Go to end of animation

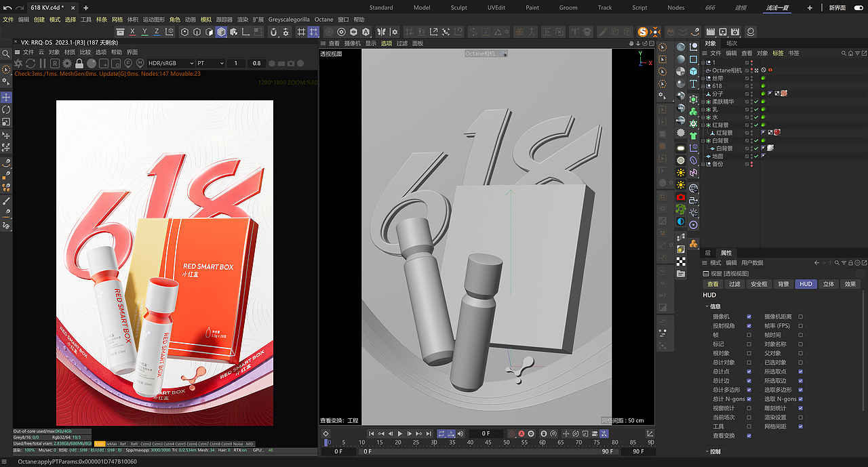[x=428, y=434]
